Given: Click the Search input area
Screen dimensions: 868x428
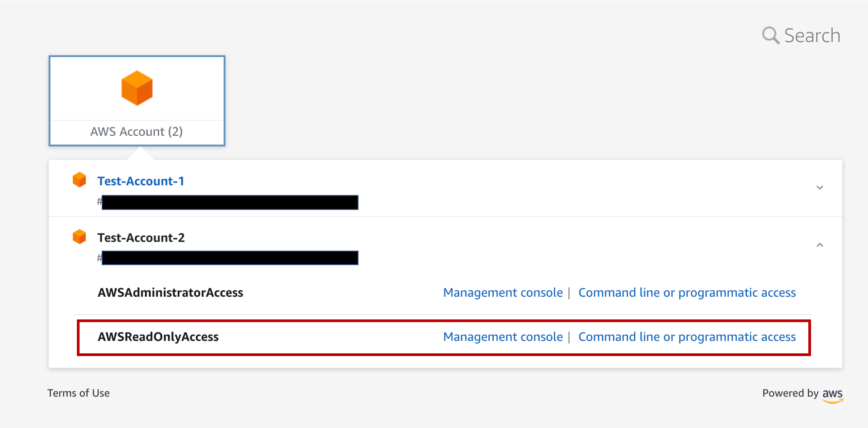Looking at the screenshot, I should click(x=812, y=35).
